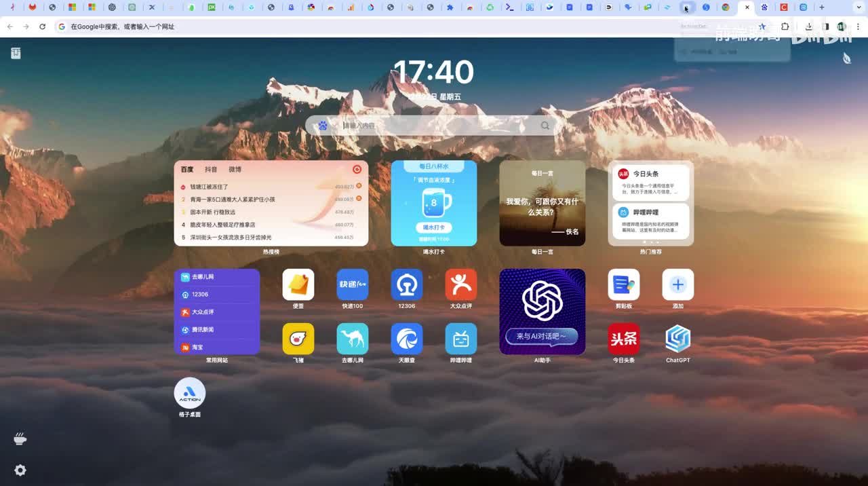Open the 天眼查 app icon
Viewport: 868px width, 486px height.
(406, 339)
